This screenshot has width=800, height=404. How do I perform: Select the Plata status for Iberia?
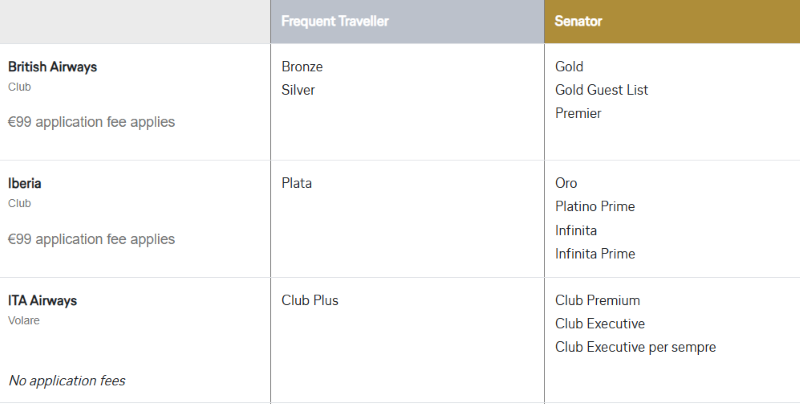point(298,184)
